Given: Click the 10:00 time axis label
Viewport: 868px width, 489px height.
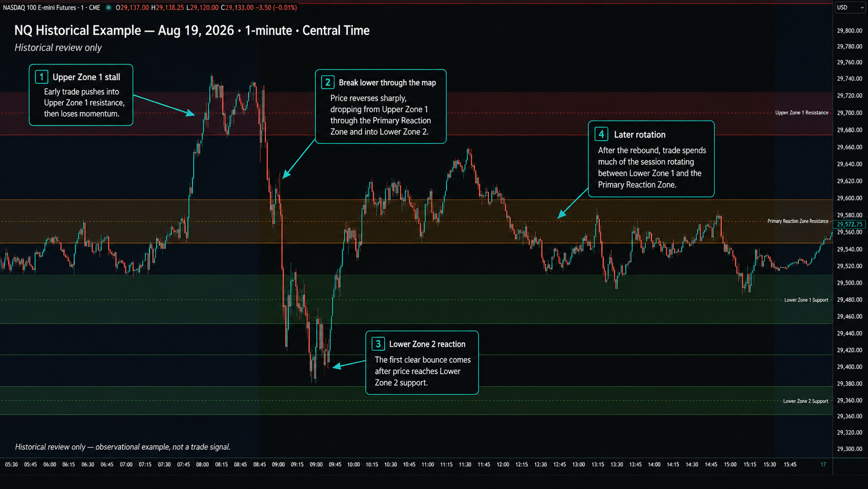Looking at the screenshot, I should (x=354, y=465).
